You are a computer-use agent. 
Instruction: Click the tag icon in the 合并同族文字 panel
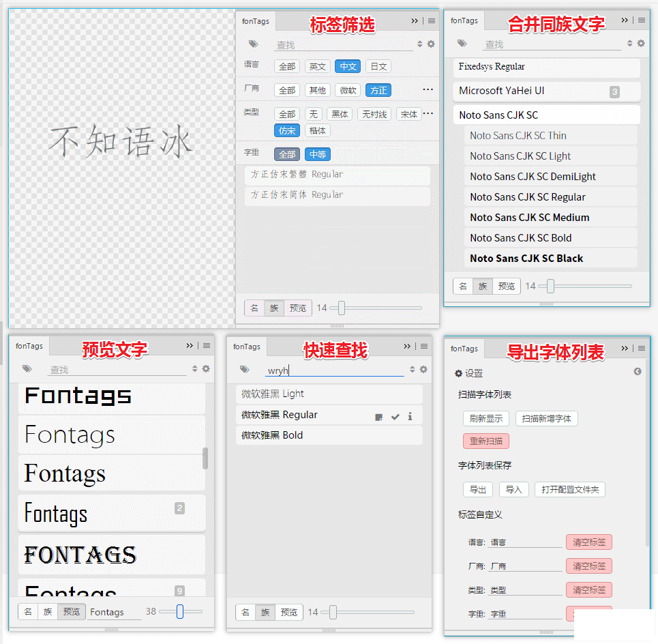462,43
